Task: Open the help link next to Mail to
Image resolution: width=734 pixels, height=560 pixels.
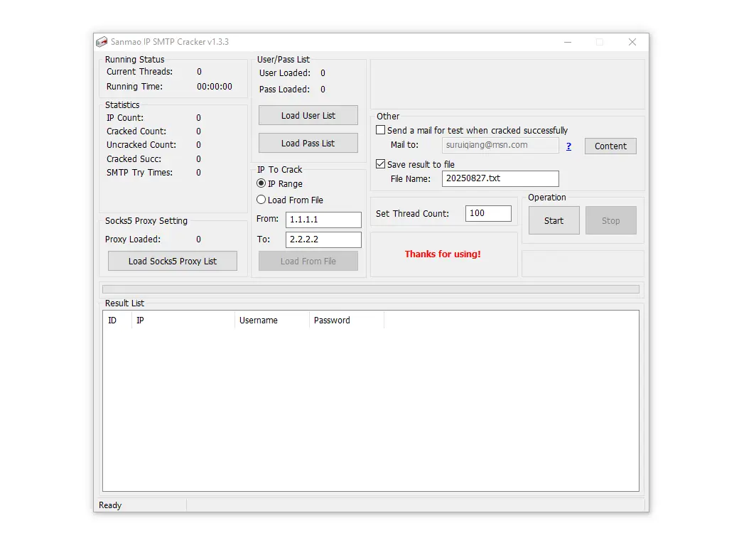Action: [568, 146]
